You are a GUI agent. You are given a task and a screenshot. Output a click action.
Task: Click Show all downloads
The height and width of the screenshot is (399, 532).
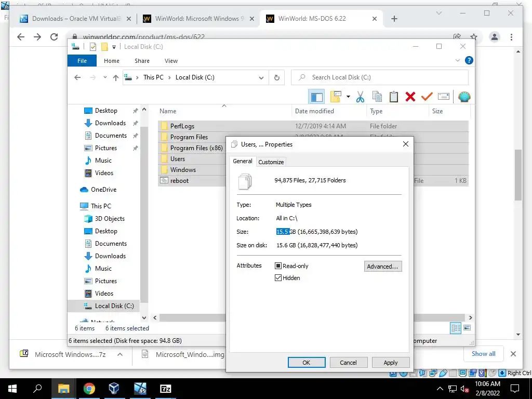click(483, 353)
